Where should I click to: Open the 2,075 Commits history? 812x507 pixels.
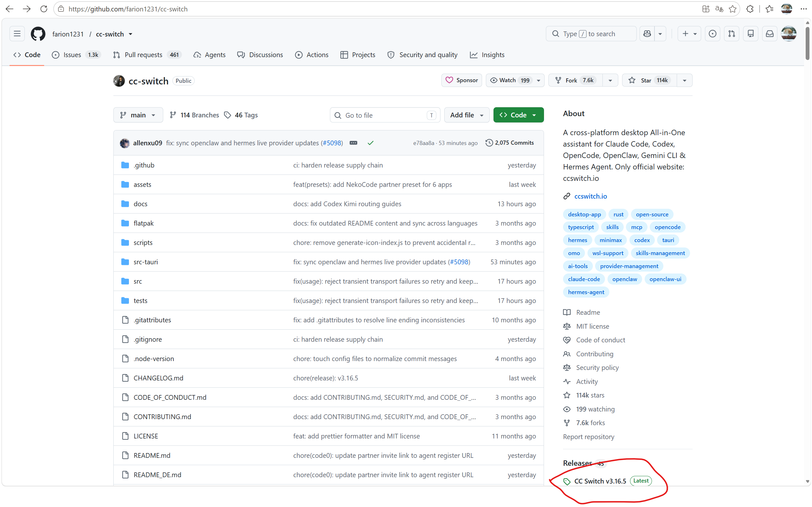point(510,143)
